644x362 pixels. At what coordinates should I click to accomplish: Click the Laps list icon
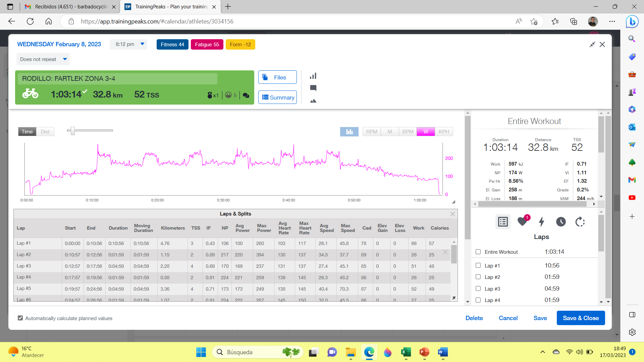(503, 222)
